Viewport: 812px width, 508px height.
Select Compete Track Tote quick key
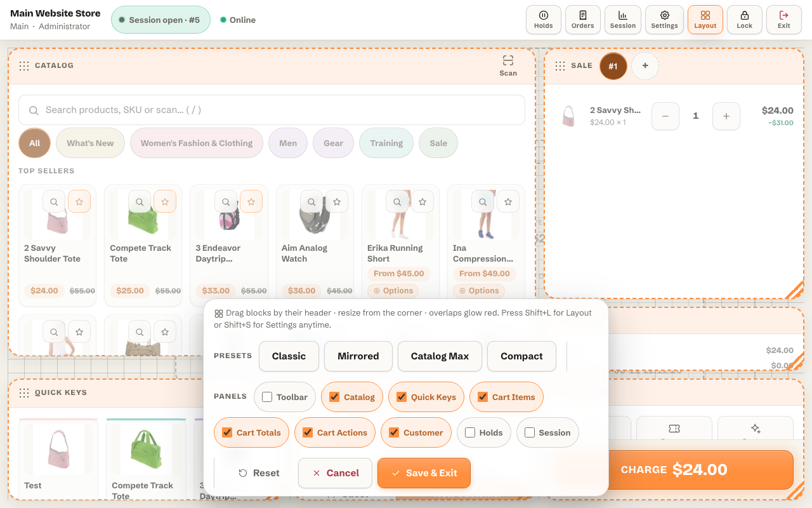click(x=146, y=458)
